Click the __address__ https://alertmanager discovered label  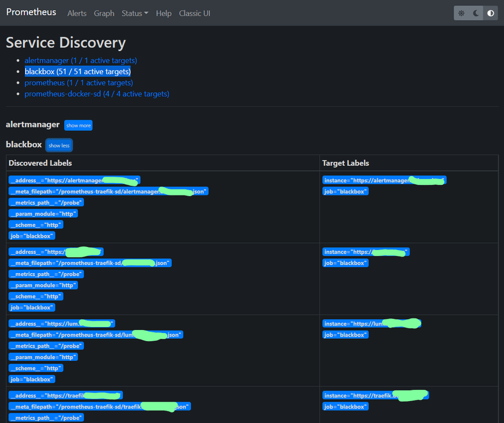75,181
